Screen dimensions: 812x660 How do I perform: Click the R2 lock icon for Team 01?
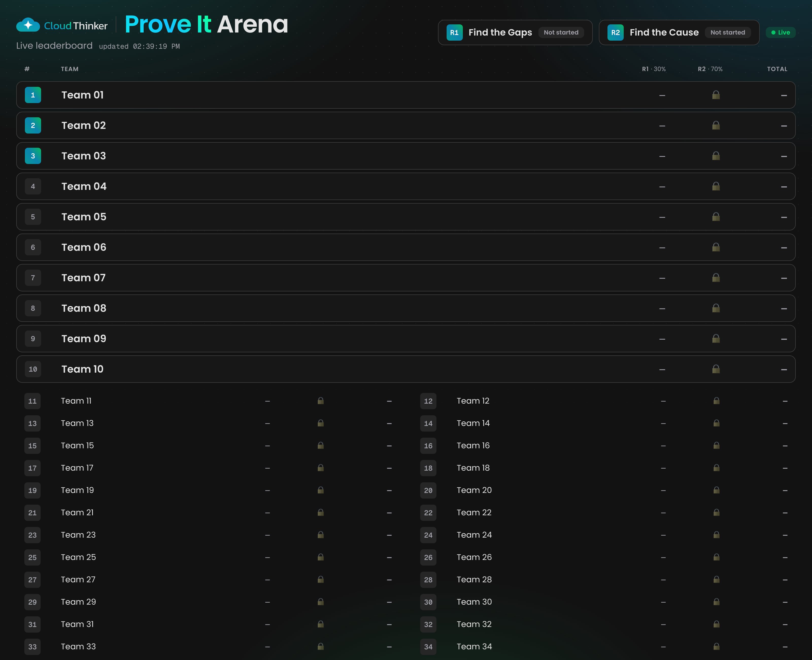(x=716, y=95)
